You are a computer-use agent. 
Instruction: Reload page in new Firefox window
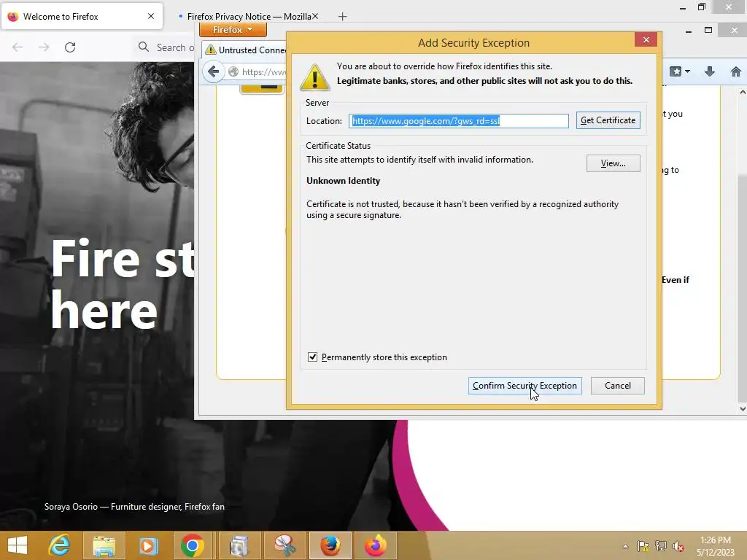click(x=70, y=47)
